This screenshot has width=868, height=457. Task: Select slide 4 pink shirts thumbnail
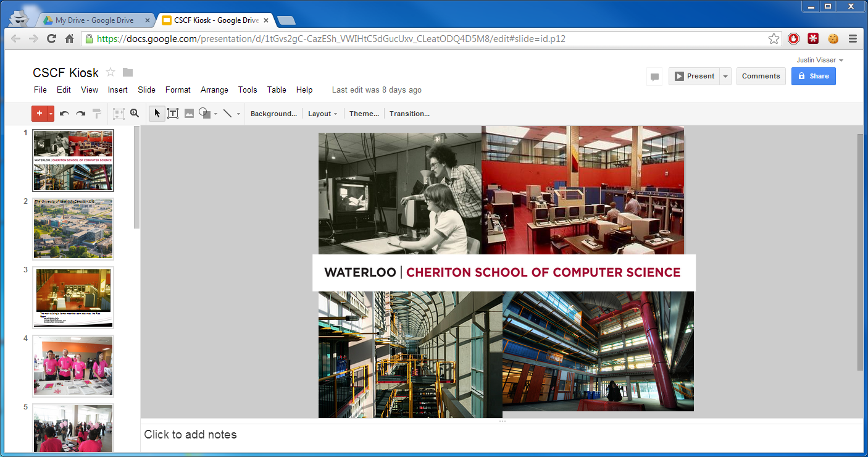click(73, 366)
